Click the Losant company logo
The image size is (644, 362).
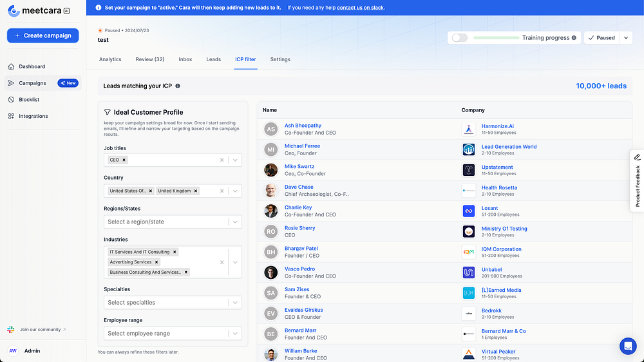coord(469,211)
